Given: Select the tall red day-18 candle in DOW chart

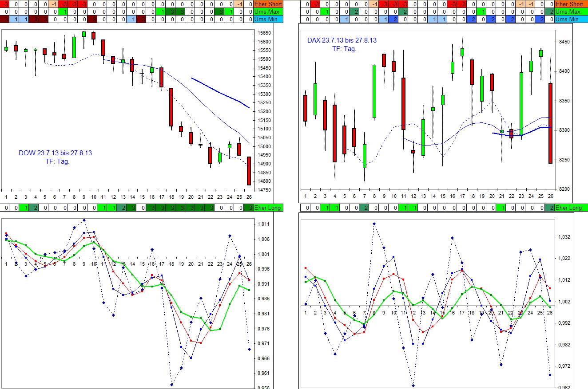Looking at the screenshot, I should pyautogui.click(x=171, y=107).
